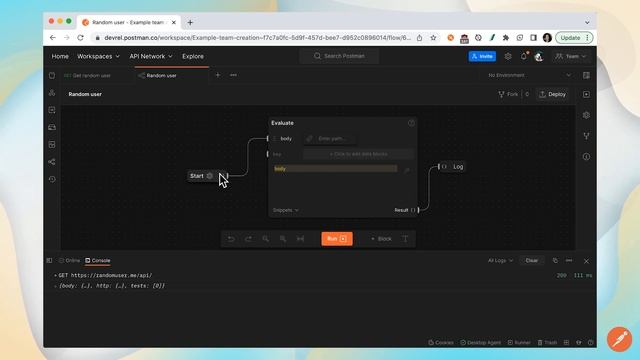The width and height of the screenshot is (640, 360).
Task: Clear the console logs
Action: pyautogui.click(x=531, y=260)
